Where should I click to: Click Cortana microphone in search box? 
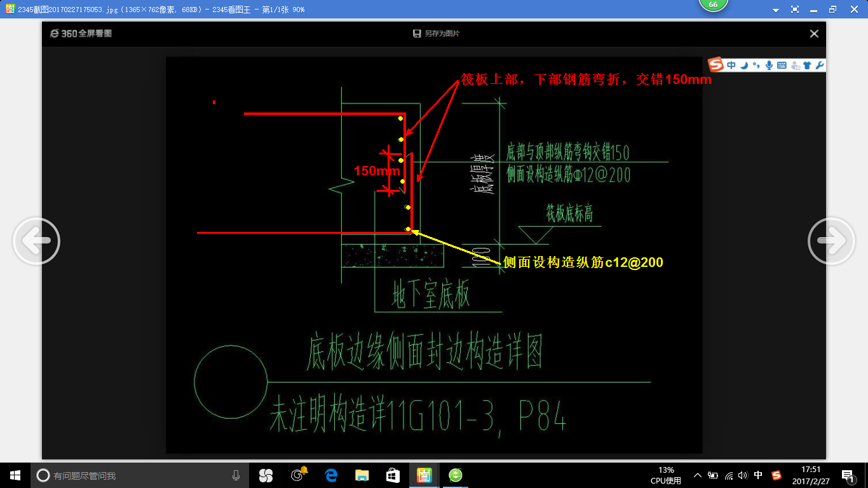236,475
